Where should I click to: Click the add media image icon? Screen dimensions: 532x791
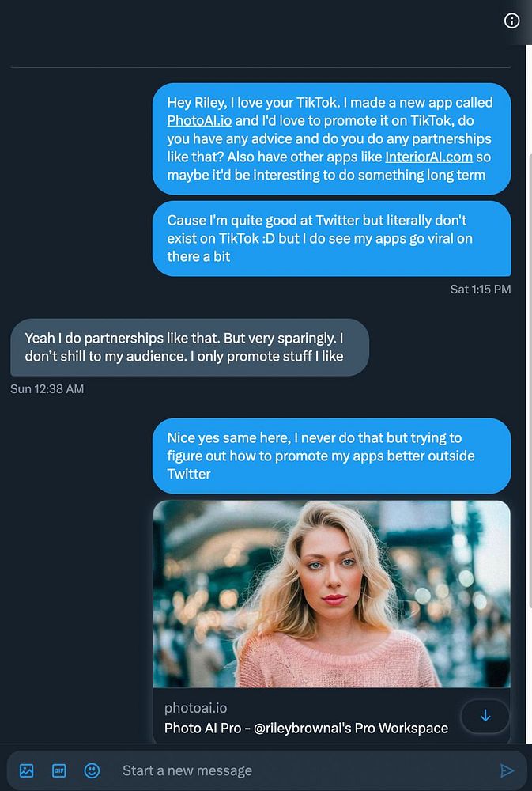point(27,770)
